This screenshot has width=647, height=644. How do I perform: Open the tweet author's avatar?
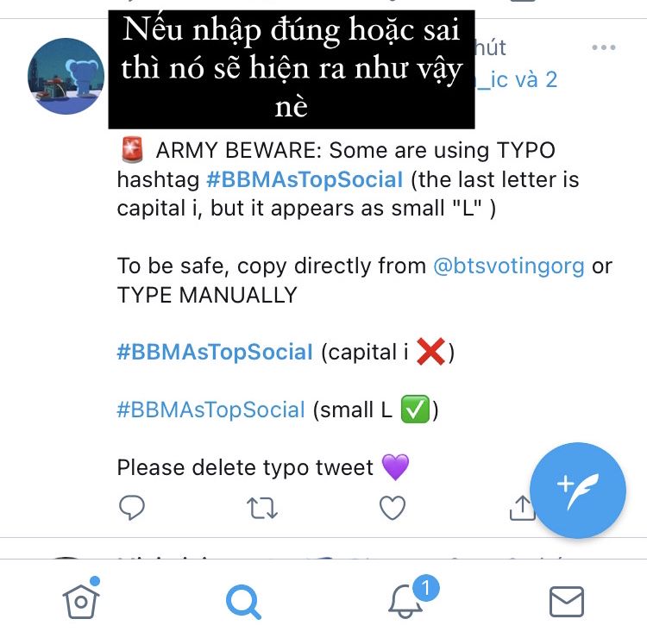(66, 76)
